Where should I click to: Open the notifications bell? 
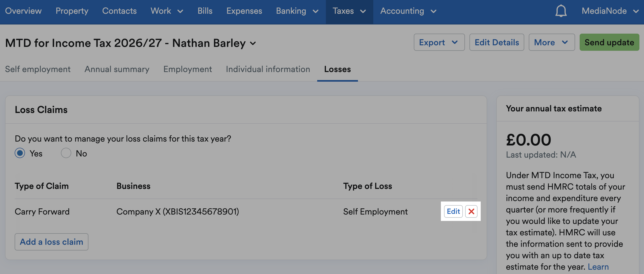coord(561,11)
